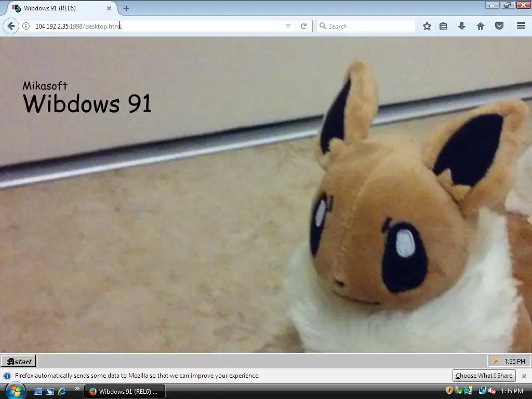Close the Wibdows 91 (REL6) tab
The width and height of the screenshot is (532, 399).
point(109,8)
